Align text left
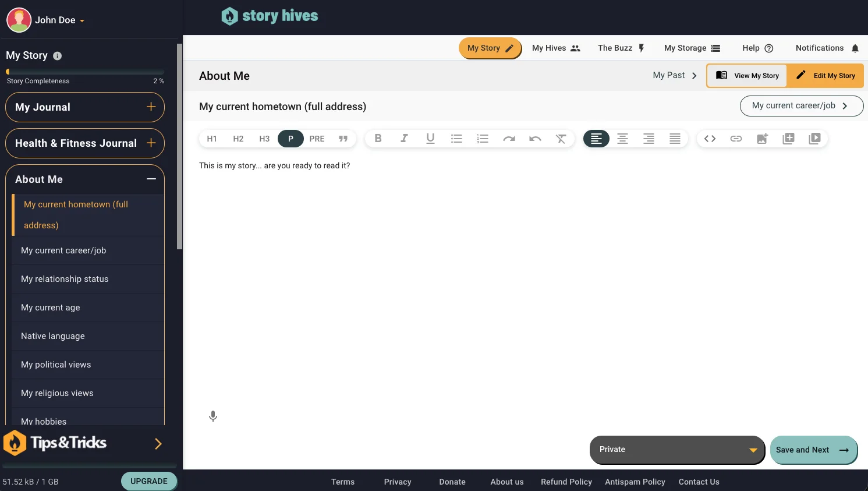The image size is (868, 491). pos(596,139)
